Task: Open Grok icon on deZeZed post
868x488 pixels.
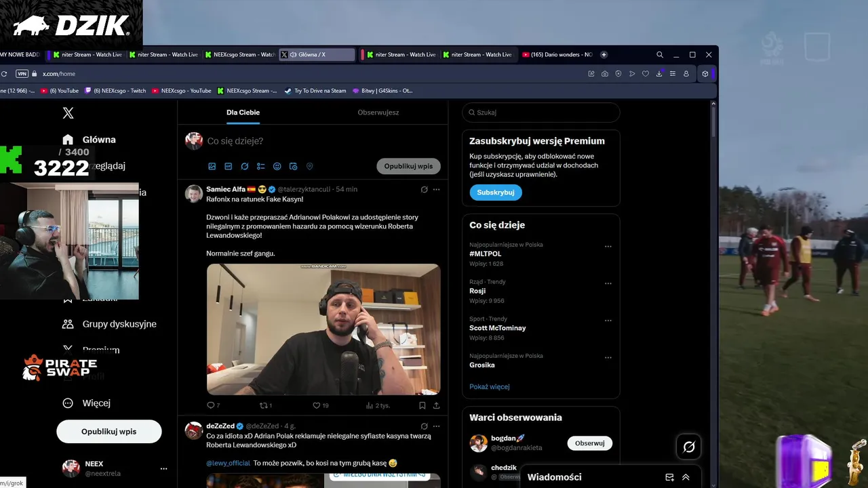Action: [425, 426]
